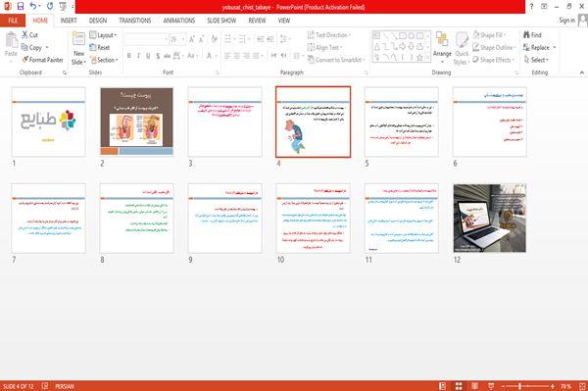The height and width of the screenshot is (391, 588).
Task: Click Clear All Formatting icon
Action: click(214, 39)
